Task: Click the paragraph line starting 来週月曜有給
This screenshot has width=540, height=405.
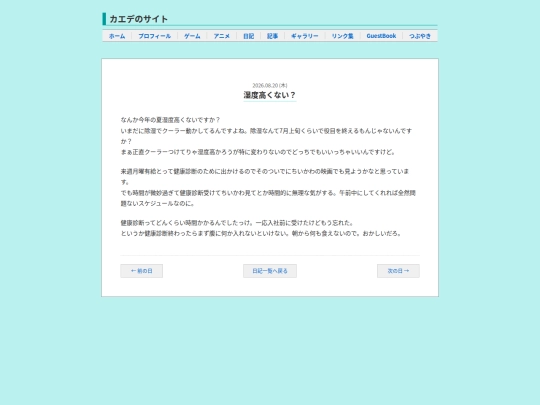Action: pyautogui.click(x=265, y=171)
